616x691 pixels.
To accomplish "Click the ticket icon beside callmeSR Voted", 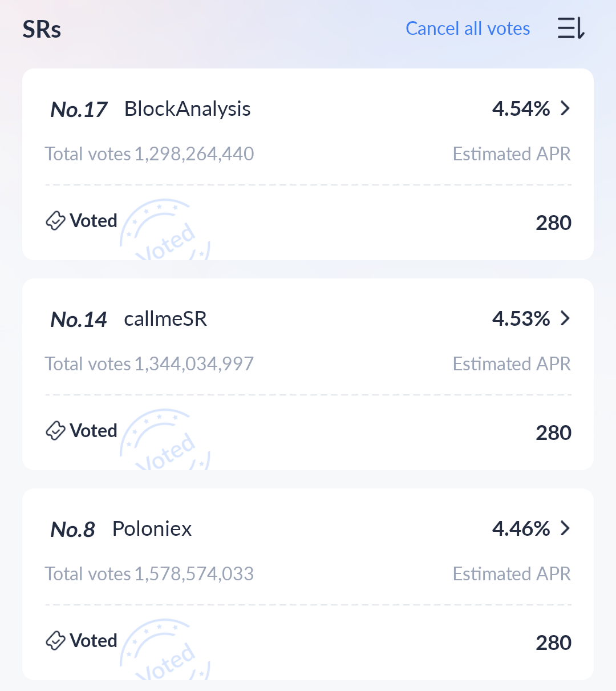I will pyautogui.click(x=55, y=431).
